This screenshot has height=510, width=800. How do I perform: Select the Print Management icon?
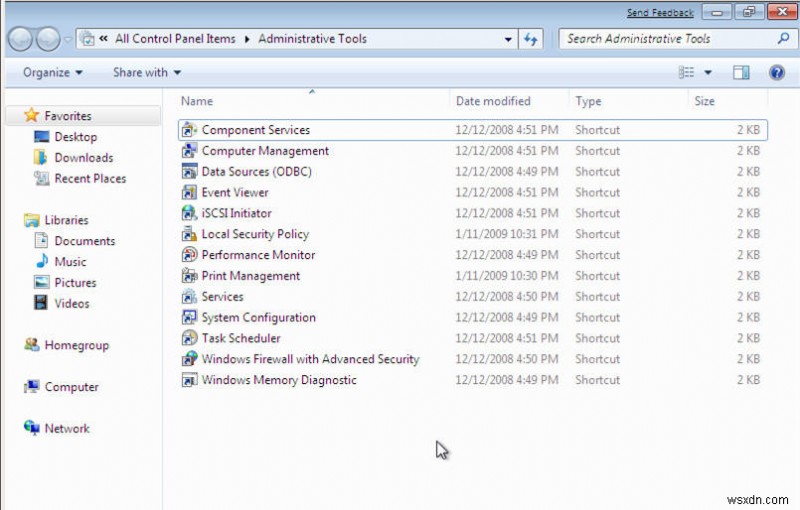point(189,276)
